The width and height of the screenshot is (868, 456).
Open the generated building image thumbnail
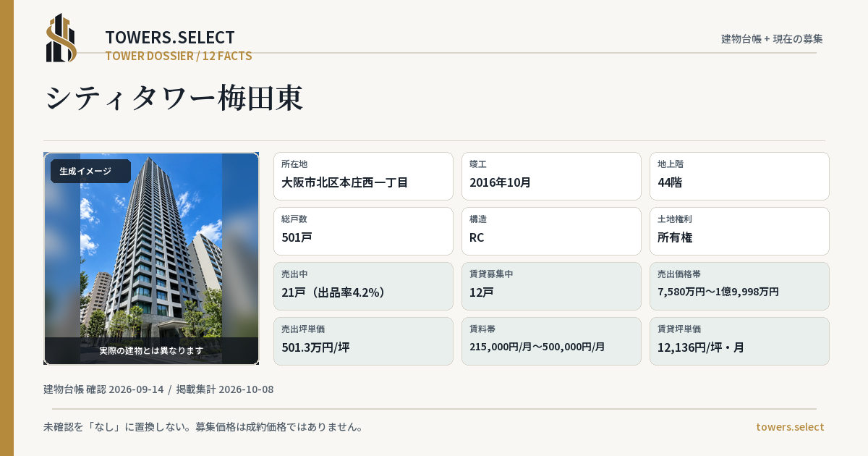pyautogui.click(x=151, y=258)
